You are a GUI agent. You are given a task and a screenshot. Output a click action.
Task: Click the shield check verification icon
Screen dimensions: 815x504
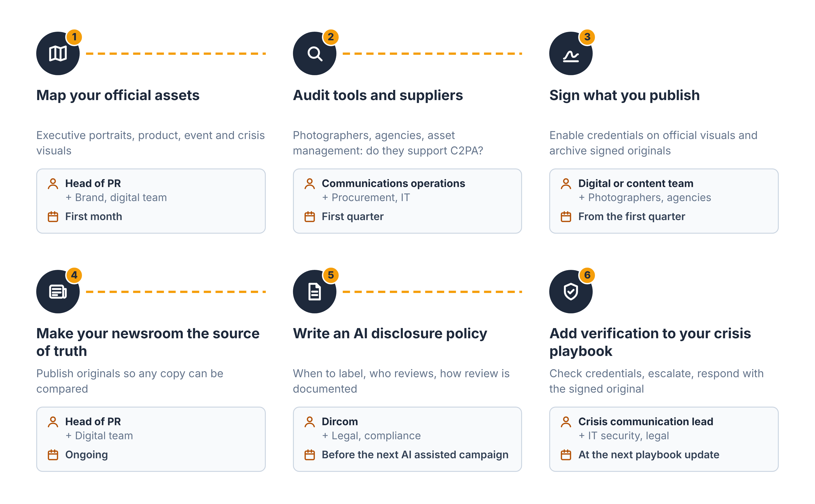pos(571,291)
